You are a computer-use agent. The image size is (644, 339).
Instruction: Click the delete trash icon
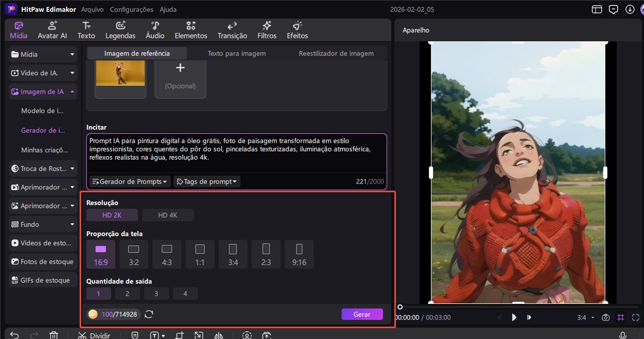(x=53, y=335)
